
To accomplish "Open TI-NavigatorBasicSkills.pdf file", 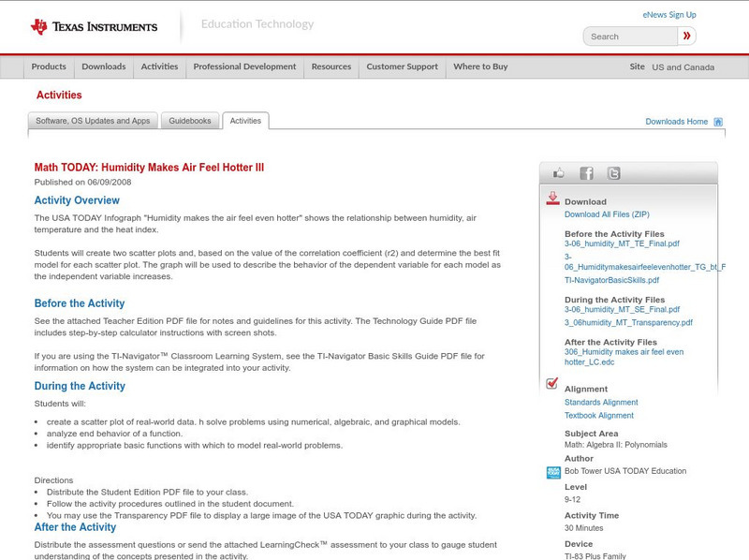I will coord(612,281).
